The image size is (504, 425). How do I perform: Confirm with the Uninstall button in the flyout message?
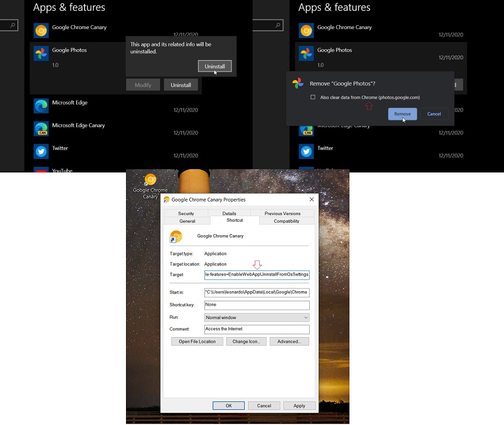click(214, 66)
